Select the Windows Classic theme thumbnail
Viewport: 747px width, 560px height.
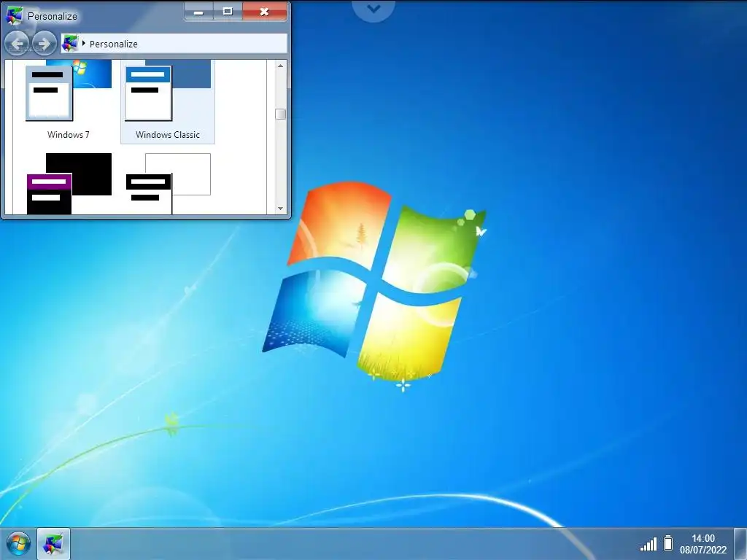pyautogui.click(x=168, y=90)
